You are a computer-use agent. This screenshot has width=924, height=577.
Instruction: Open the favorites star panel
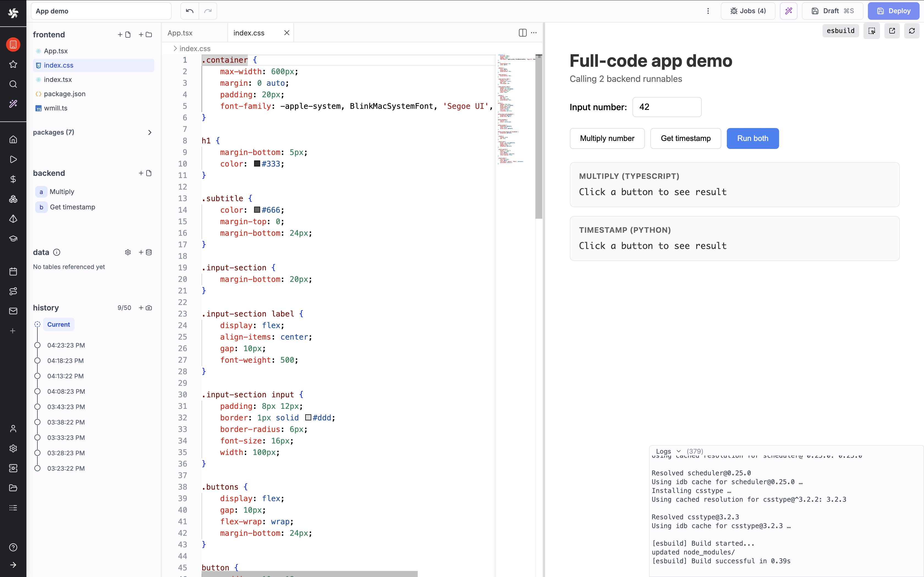[13, 64]
